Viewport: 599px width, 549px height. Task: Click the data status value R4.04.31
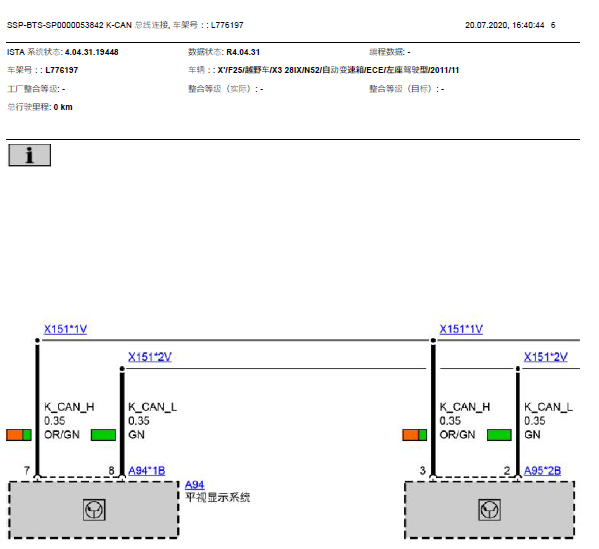click(243, 52)
